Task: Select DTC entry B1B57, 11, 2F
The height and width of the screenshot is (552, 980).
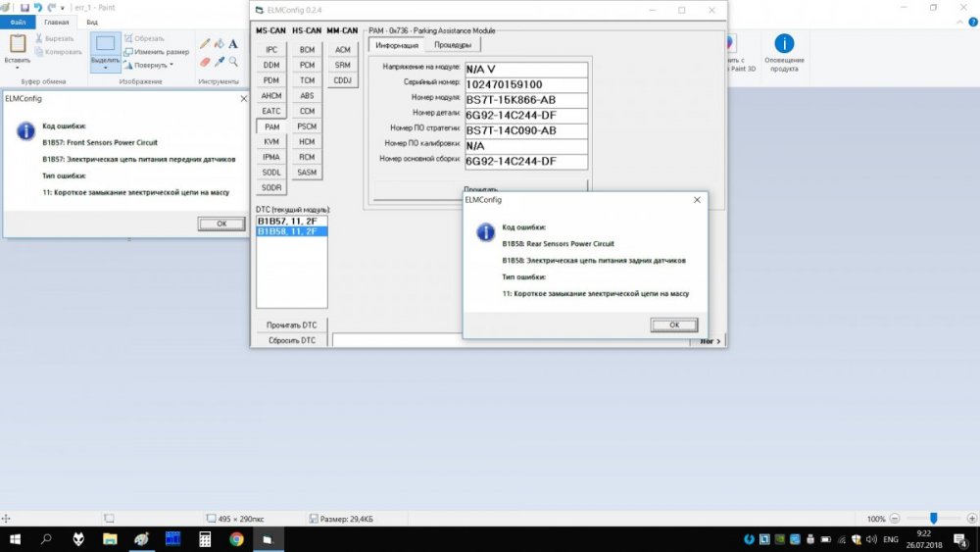Action: point(291,222)
